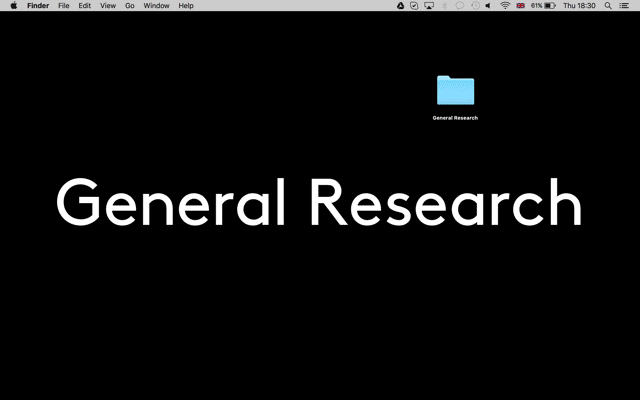Open the AirPlay display menu
Image resolution: width=640 pixels, height=400 pixels.
pos(429,6)
